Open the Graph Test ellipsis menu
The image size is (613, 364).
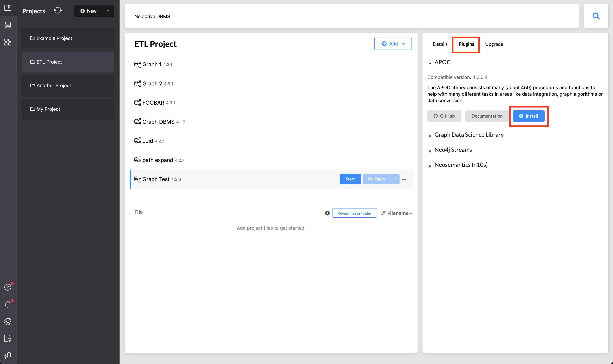coord(404,179)
